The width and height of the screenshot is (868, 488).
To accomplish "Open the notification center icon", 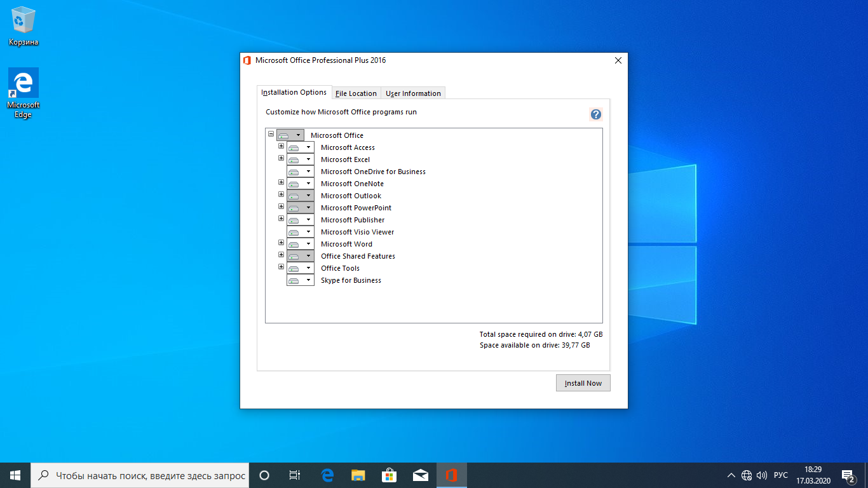I will (x=848, y=475).
